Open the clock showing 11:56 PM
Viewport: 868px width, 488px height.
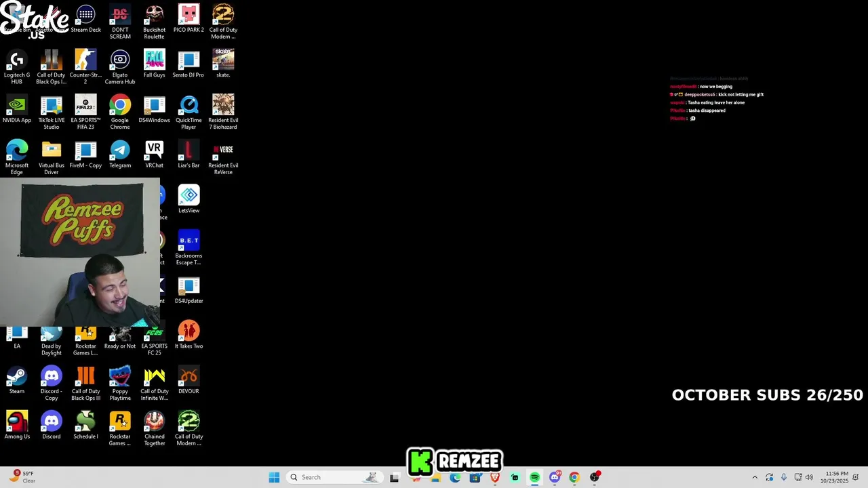[x=834, y=477]
